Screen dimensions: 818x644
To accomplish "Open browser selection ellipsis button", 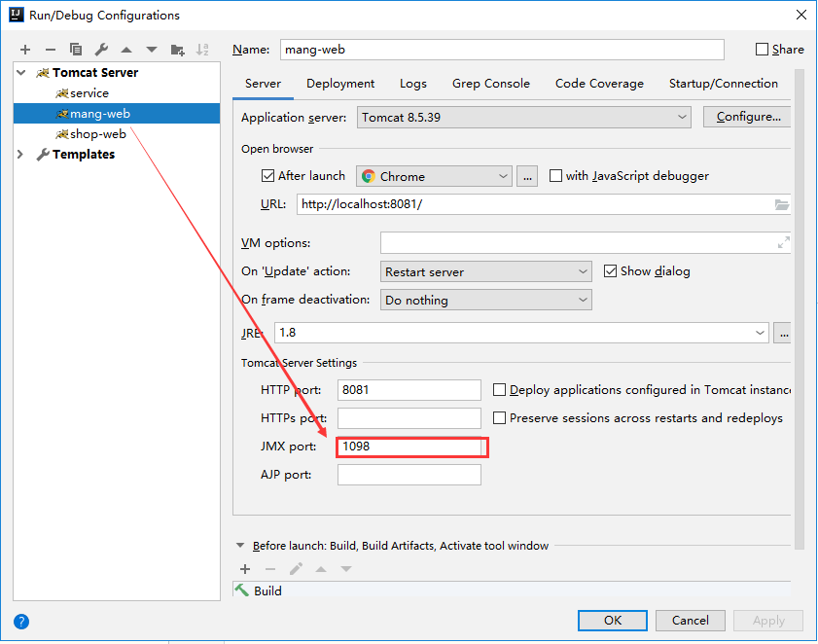I will click(x=527, y=176).
